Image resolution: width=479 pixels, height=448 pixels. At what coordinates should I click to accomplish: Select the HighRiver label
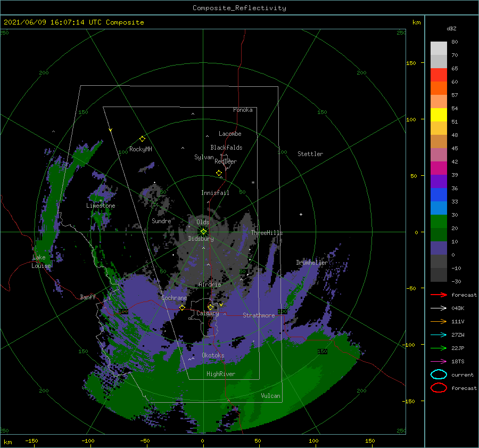(221, 374)
